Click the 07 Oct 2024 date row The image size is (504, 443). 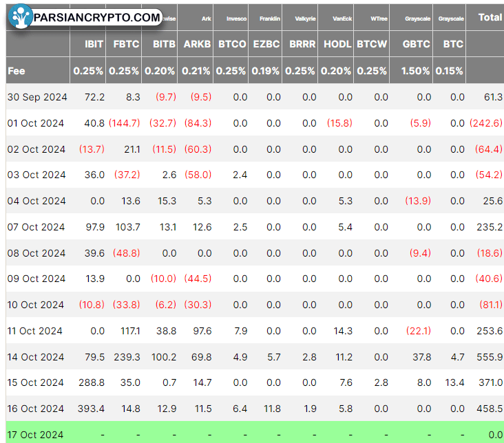tap(36, 228)
